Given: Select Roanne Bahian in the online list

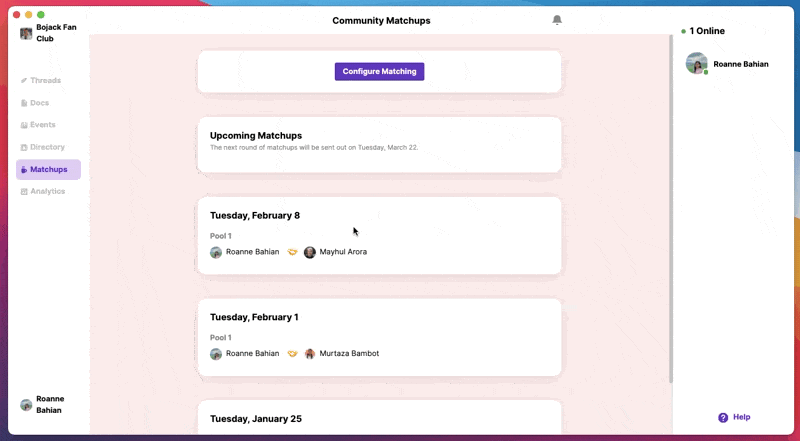Looking at the screenshot, I should click(x=727, y=64).
